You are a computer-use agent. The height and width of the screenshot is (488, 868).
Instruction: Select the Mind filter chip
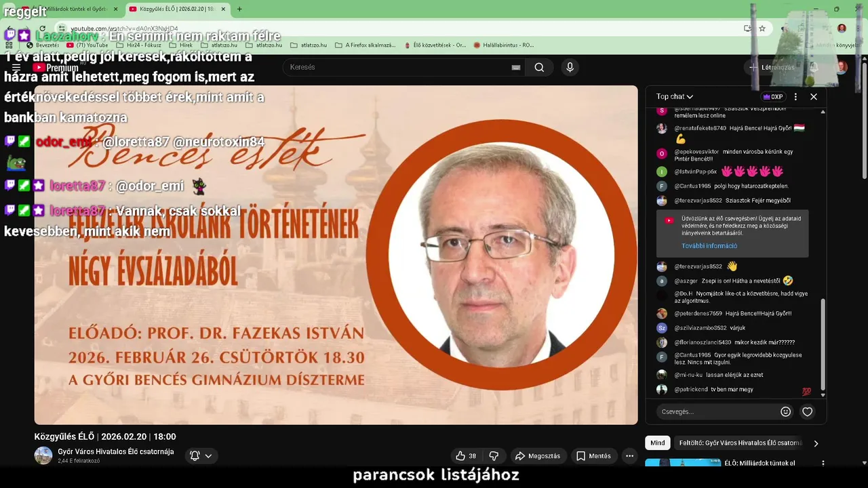pyautogui.click(x=658, y=443)
